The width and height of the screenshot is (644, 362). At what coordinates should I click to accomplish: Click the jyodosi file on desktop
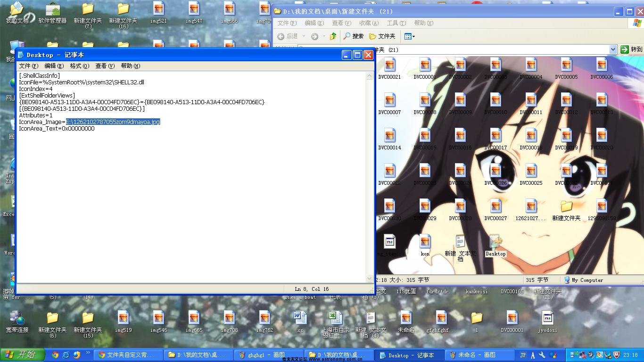click(x=547, y=322)
